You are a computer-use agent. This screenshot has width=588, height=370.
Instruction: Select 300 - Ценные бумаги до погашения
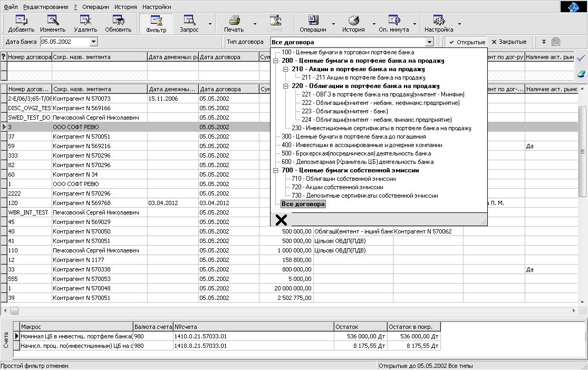(354, 137)
